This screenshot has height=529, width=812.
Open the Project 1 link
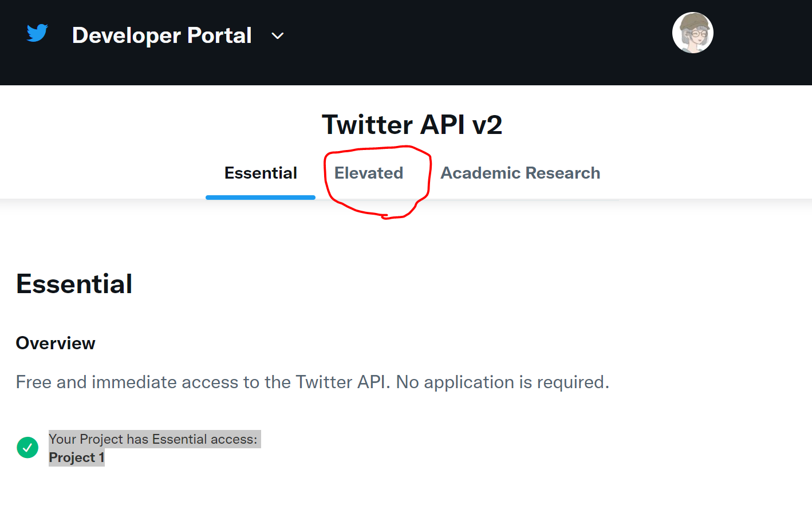pos(77,457)
